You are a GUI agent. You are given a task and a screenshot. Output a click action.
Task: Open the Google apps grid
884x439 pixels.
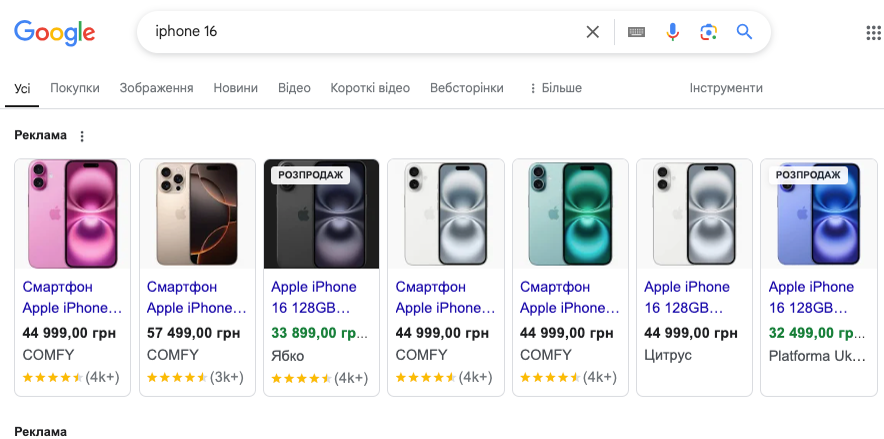point(873,32)
